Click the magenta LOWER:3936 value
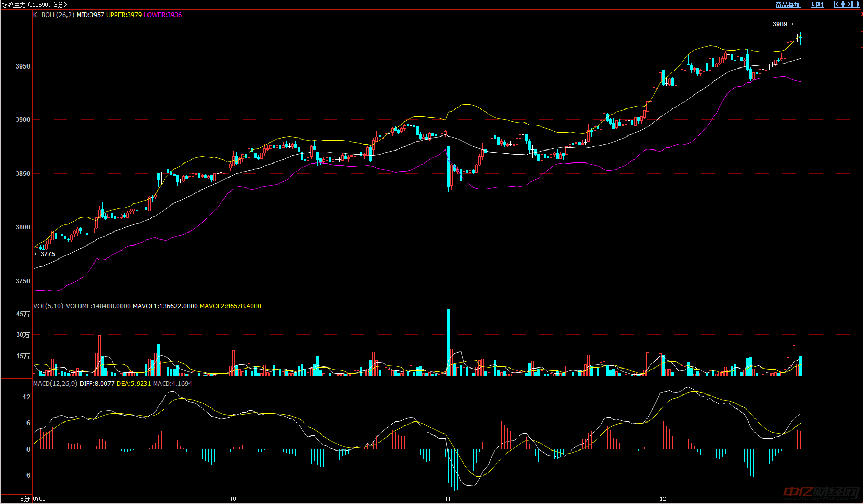 (163, 15)
